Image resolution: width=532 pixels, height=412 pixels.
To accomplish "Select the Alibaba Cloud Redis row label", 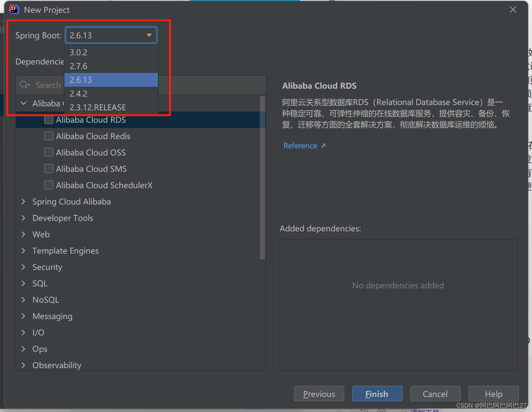I will (93, 136).
